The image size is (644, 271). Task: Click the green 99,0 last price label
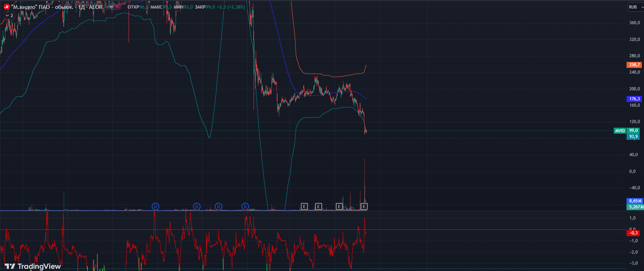pos(633,131)
